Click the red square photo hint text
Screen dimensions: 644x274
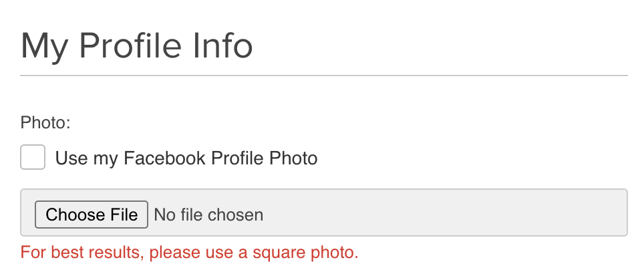[189, 253]
